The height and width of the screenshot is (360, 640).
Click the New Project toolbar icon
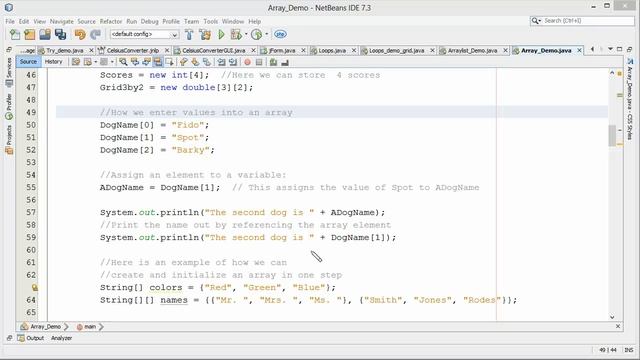click(30, 35)
